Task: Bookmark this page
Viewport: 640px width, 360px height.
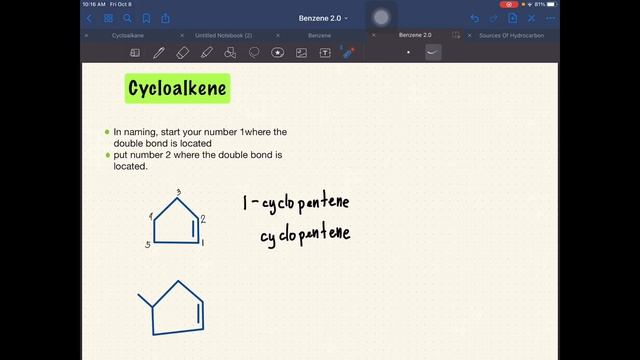Action: point(146,18)
